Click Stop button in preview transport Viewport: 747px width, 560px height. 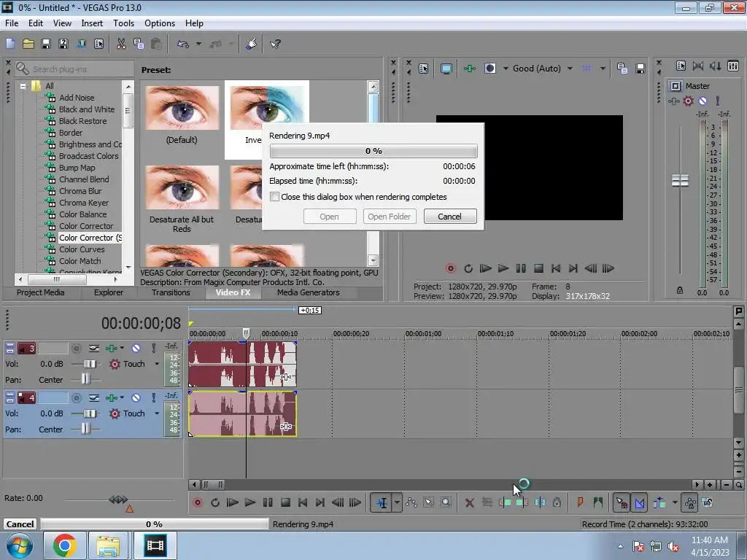tap(538, 268)
